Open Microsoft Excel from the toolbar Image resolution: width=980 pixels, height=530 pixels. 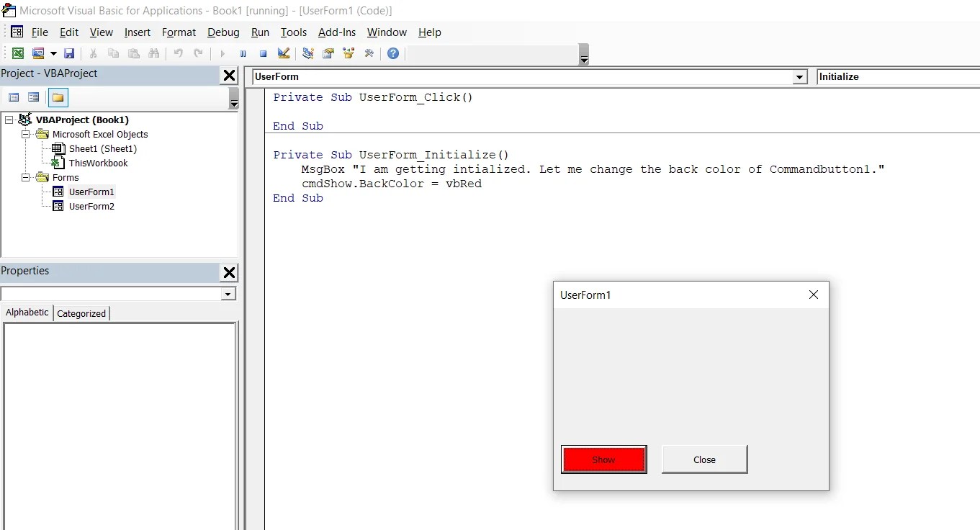tap(18, 53)
